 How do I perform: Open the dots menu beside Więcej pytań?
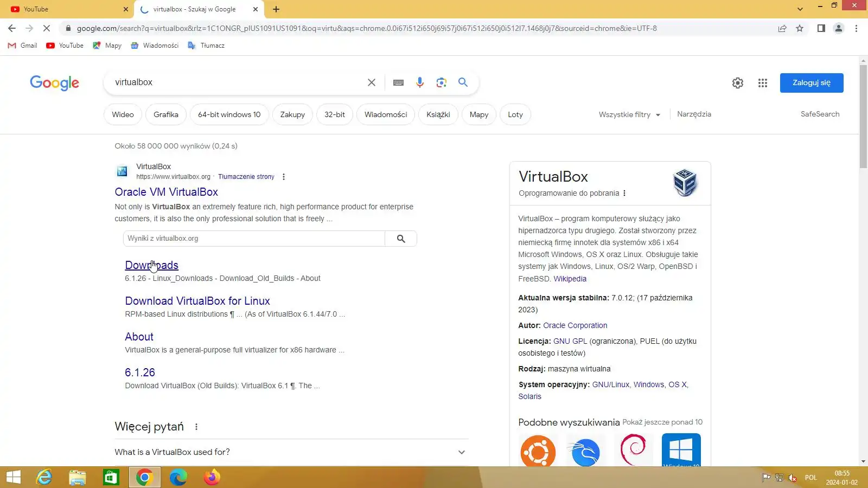(196, 427)
